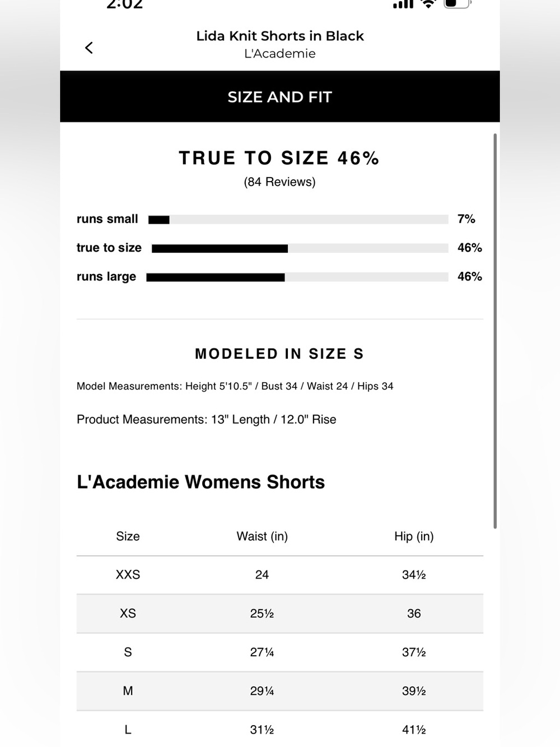Tap the Lida Knit Shorts in Black title
560x747 pixels.
(280, 36)
